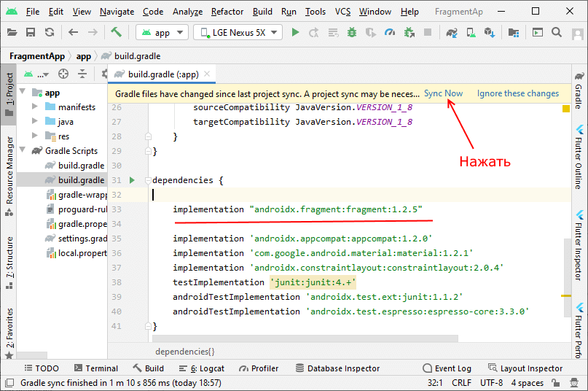
Task: Click the project view locate target icon
Action: (63, 74)
